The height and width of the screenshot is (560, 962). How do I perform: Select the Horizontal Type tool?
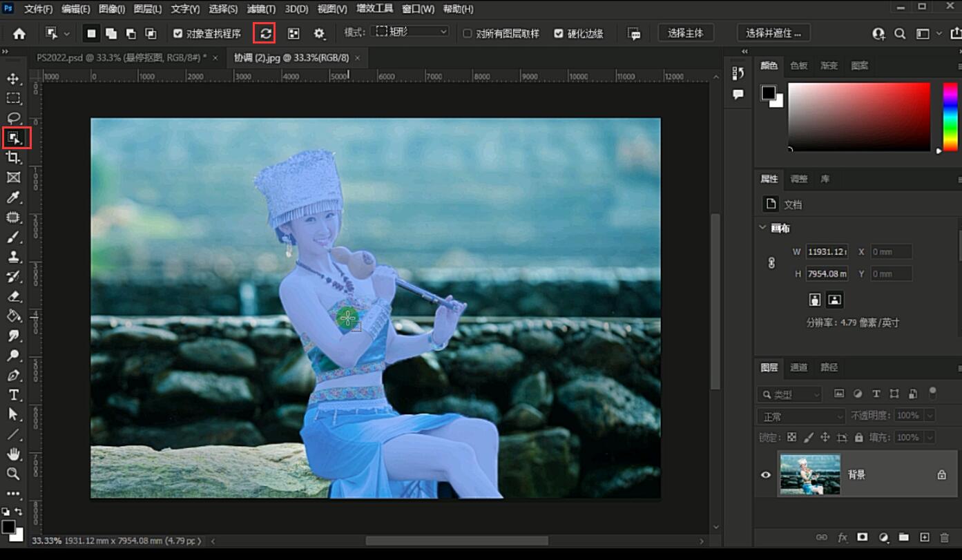[x=13, y=395]
